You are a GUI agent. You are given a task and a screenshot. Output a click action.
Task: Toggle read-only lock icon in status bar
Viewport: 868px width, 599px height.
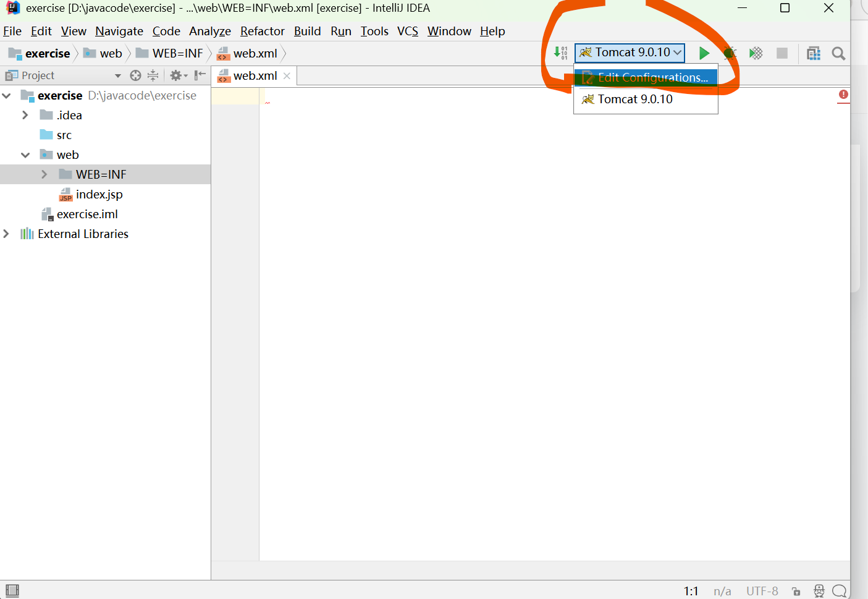[796, 591]
